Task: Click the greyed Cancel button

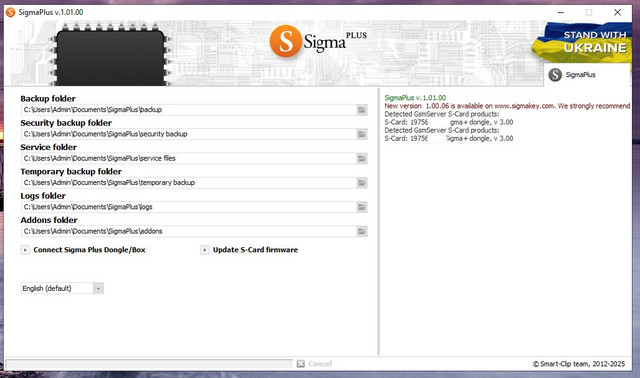Action: [x=320, y=364]
